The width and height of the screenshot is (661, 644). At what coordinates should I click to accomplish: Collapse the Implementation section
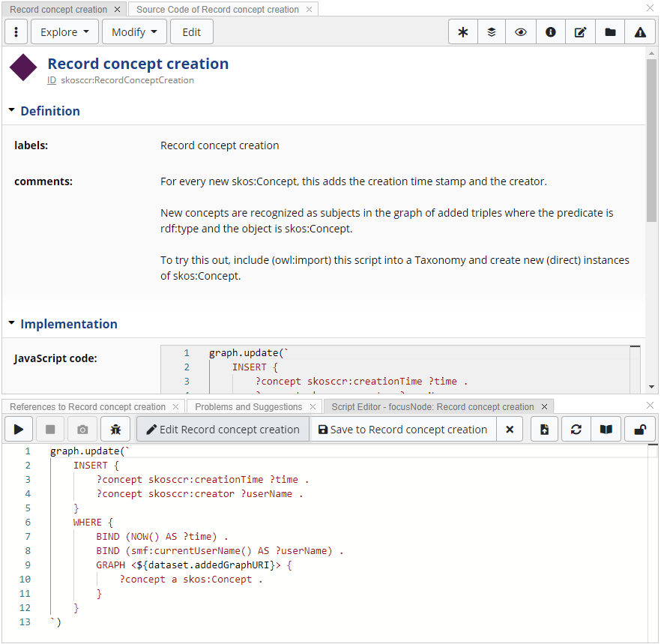[11, 323]
